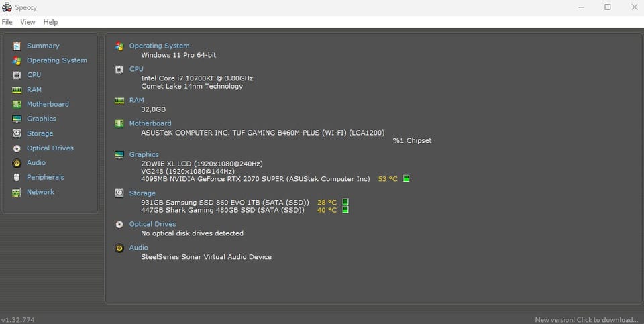Click the Operating System heading link in main panel
Screen dimensions: 644x324
click(x=160, y=46)
